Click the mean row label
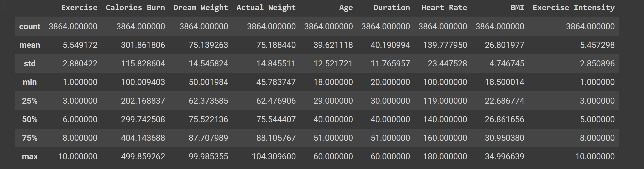 pos(30,45)
